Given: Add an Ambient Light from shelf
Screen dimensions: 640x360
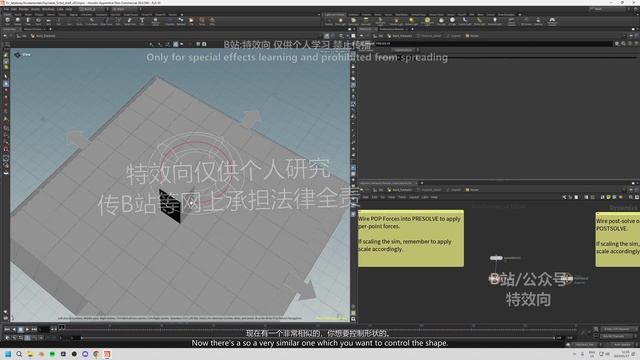Looking at the screenshot, I should [x=495, y=21].
